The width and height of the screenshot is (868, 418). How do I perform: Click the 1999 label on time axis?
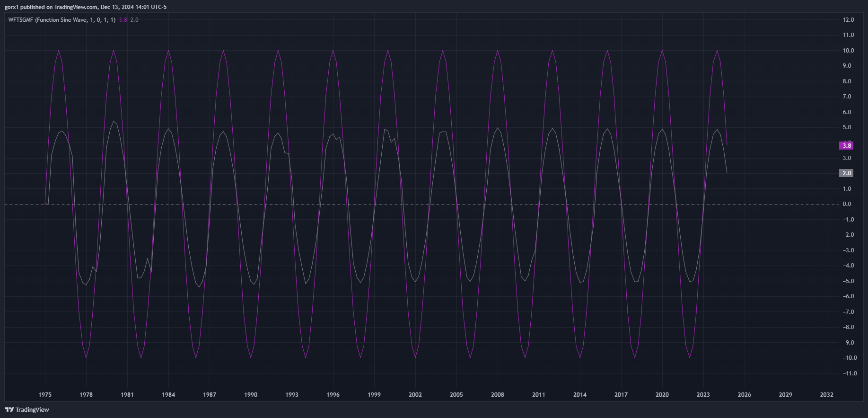coord(374,395)
